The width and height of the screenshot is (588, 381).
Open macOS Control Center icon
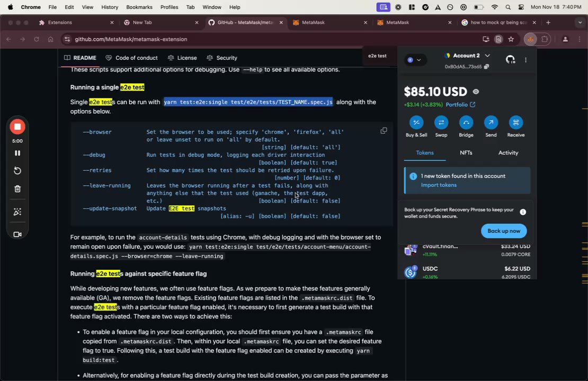(x=521, y=7)
